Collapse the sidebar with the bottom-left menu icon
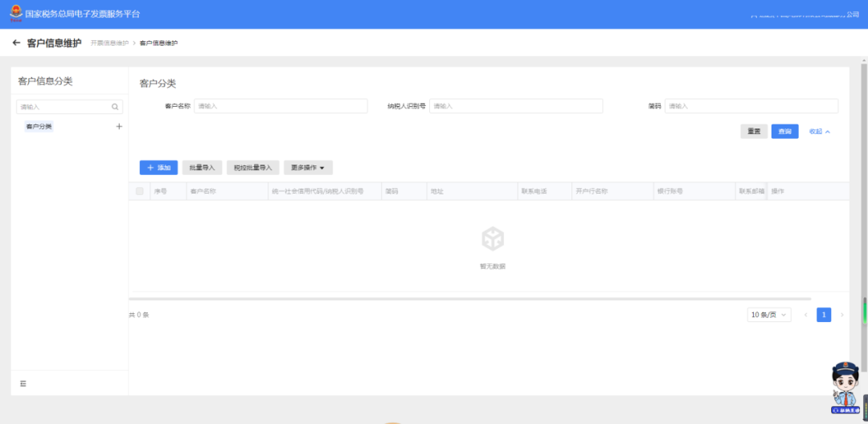The width and height of the screenshot is (868, 424). (x=23, y=384)
